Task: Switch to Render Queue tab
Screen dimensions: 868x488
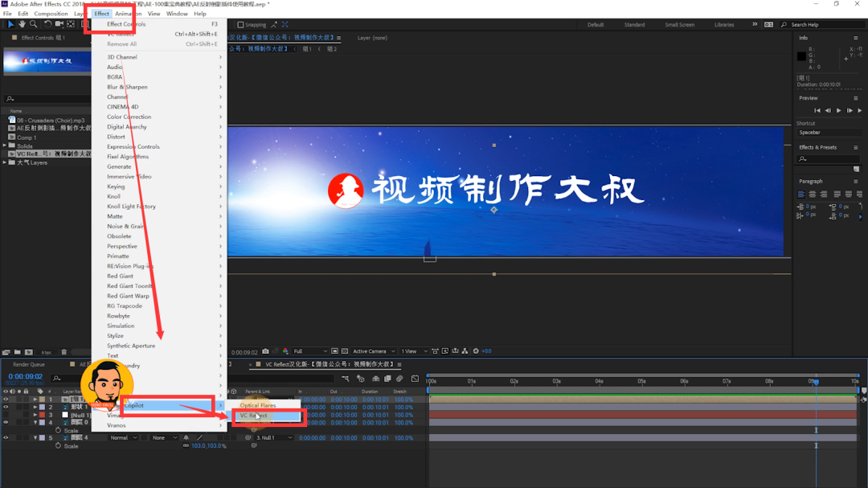Action: point(29,364)
